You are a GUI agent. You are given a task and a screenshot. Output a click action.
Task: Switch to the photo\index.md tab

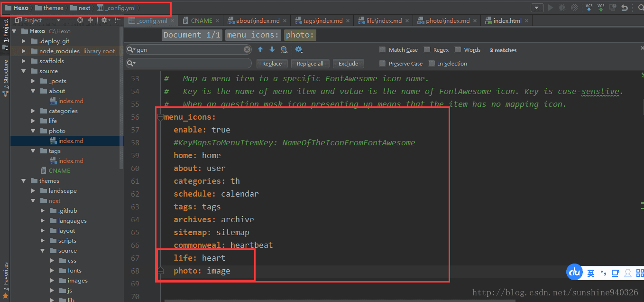coord(447,20)
